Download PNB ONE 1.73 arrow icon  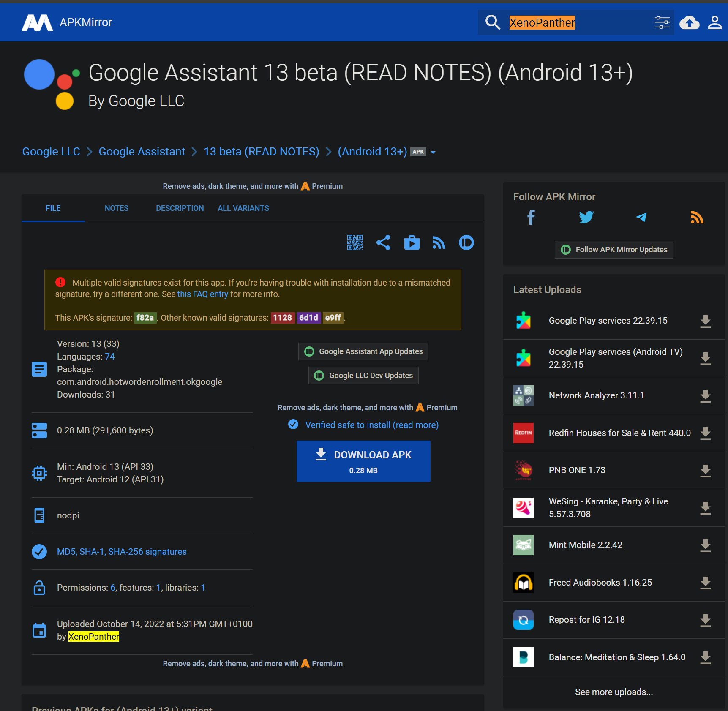(x=705, y=471)
